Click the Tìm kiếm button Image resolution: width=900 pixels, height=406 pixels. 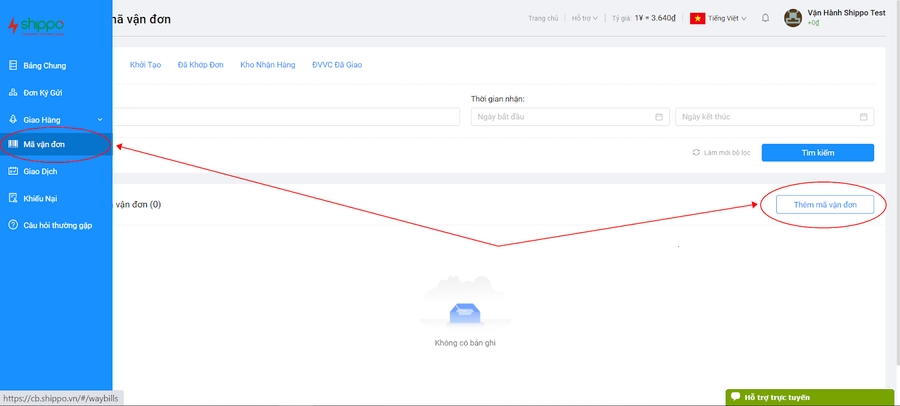[817, 153]
